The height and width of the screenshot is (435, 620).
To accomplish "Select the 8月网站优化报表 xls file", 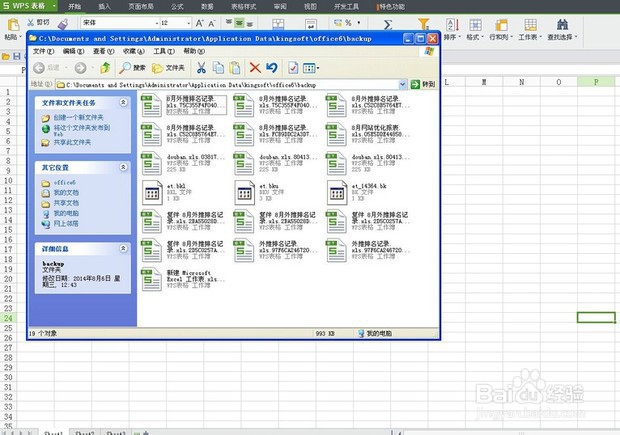I will pyautogui.click(x=368, y=134).
